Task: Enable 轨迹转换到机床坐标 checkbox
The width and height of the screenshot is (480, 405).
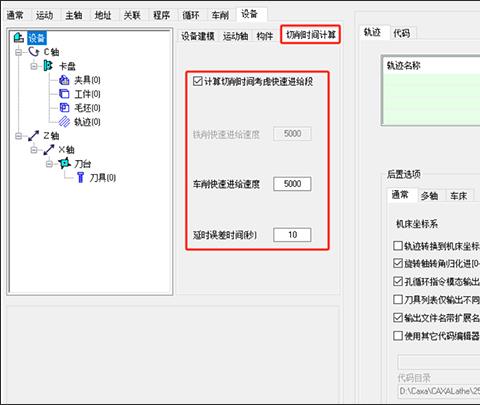Action: 398,246
